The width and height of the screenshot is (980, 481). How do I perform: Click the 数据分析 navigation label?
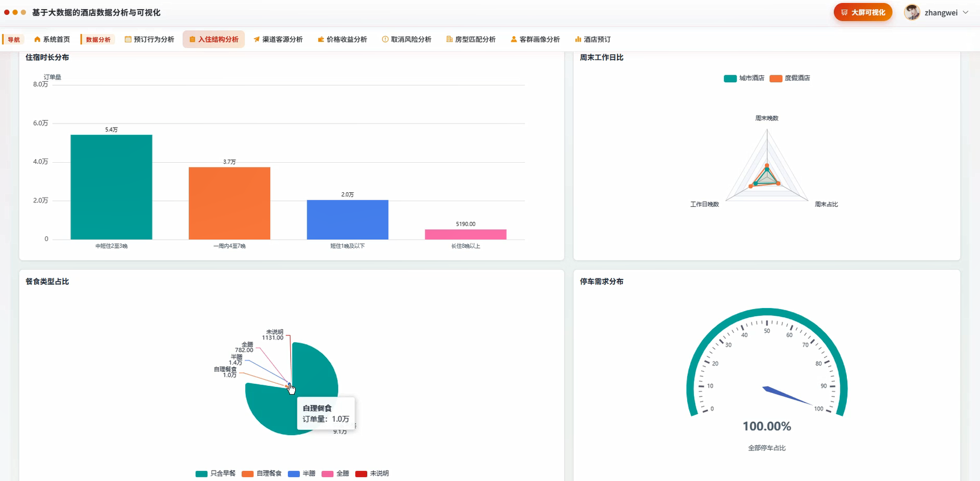tap(98, 40)
